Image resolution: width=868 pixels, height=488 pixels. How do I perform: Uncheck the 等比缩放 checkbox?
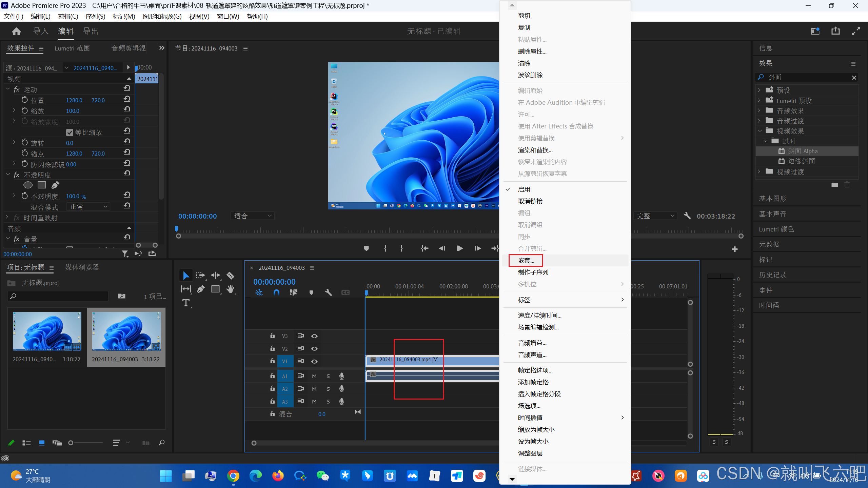(70, 133)
